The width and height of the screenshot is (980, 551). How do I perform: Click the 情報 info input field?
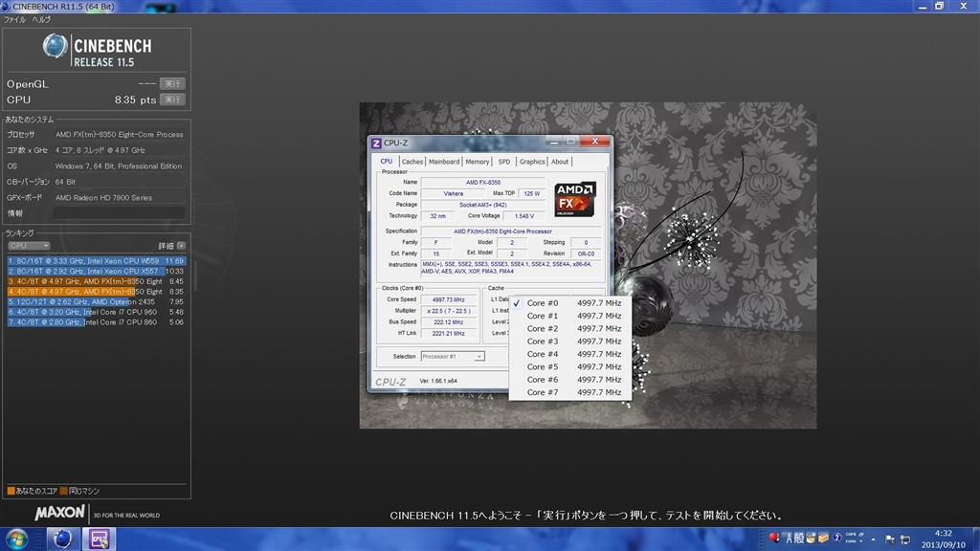(x=119, y=213)
